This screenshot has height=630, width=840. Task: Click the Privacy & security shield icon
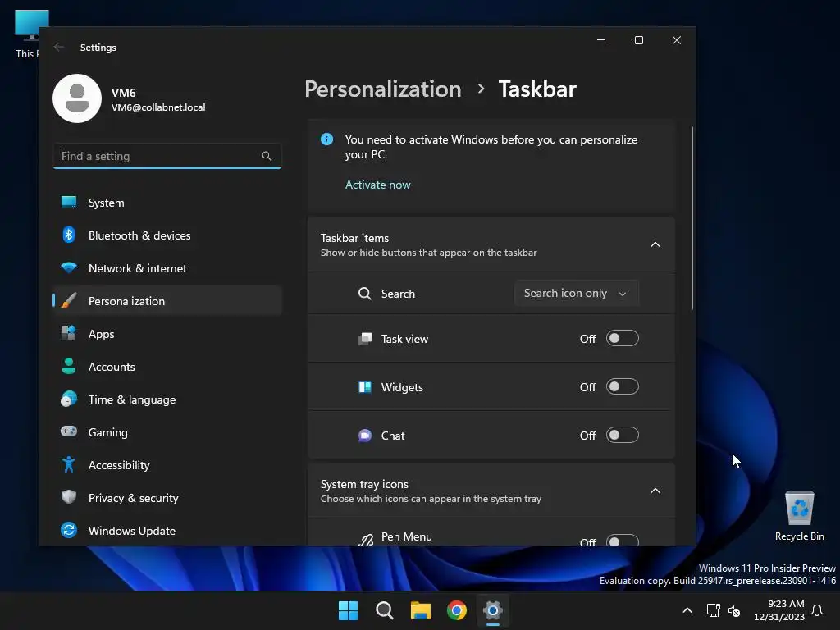[69, 497]
